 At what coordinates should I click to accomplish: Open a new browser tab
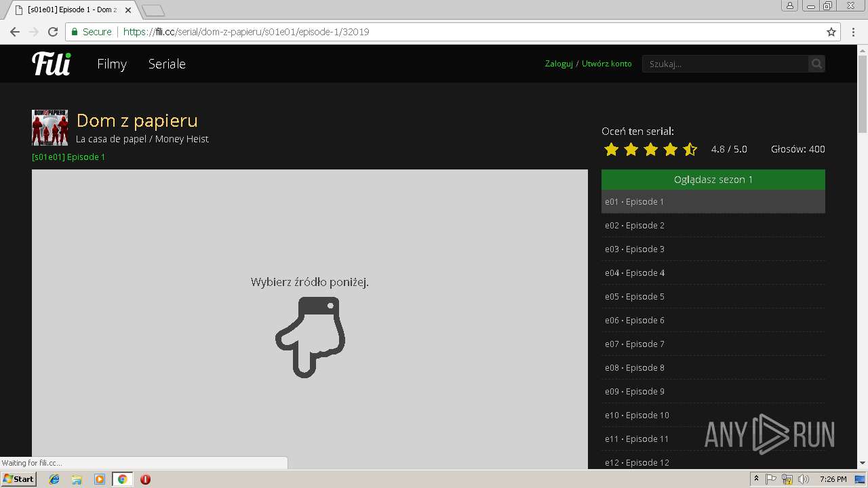tap(153, 11)
